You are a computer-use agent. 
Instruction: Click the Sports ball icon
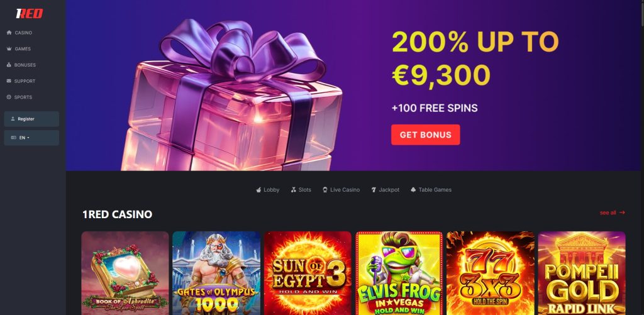pyautogui.click(x=9, y=97)
